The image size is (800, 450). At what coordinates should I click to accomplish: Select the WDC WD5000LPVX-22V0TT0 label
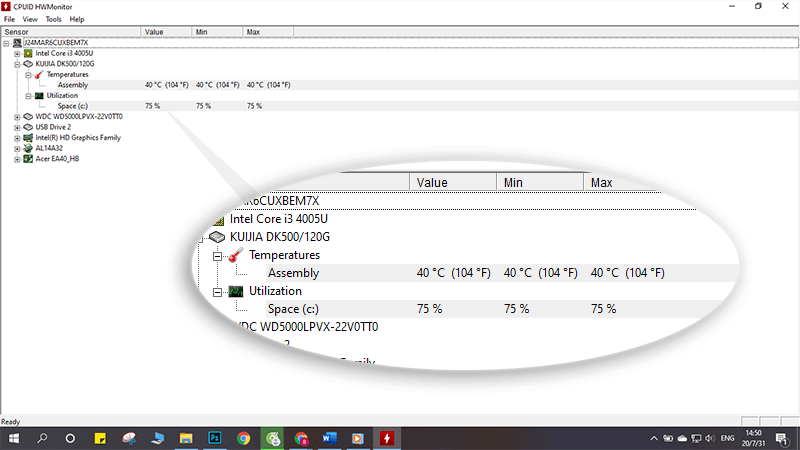pos(79,116)
